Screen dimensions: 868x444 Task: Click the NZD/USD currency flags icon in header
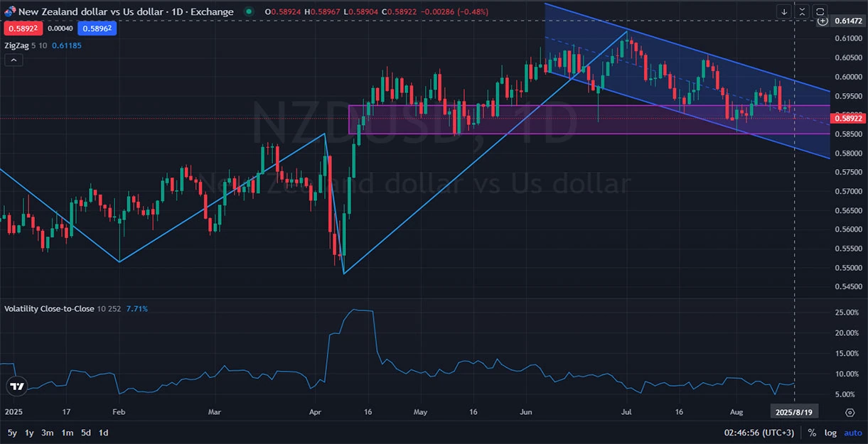(x=9, y=11)
